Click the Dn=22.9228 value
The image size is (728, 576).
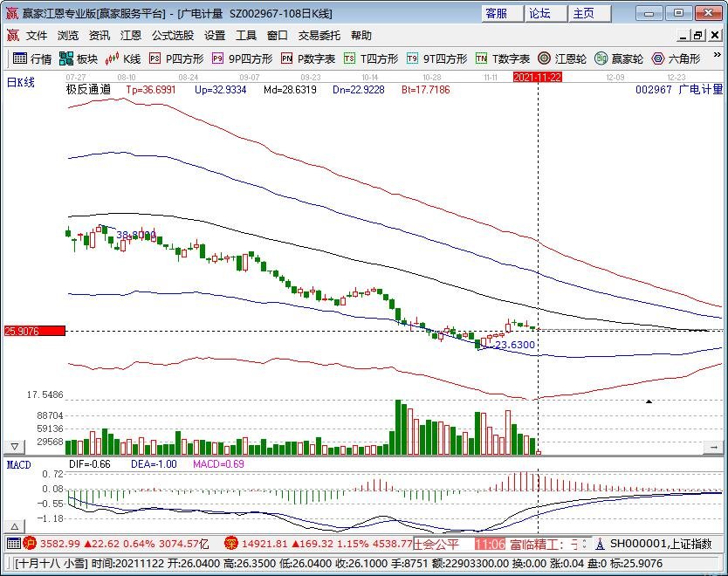tap(359, 90)
